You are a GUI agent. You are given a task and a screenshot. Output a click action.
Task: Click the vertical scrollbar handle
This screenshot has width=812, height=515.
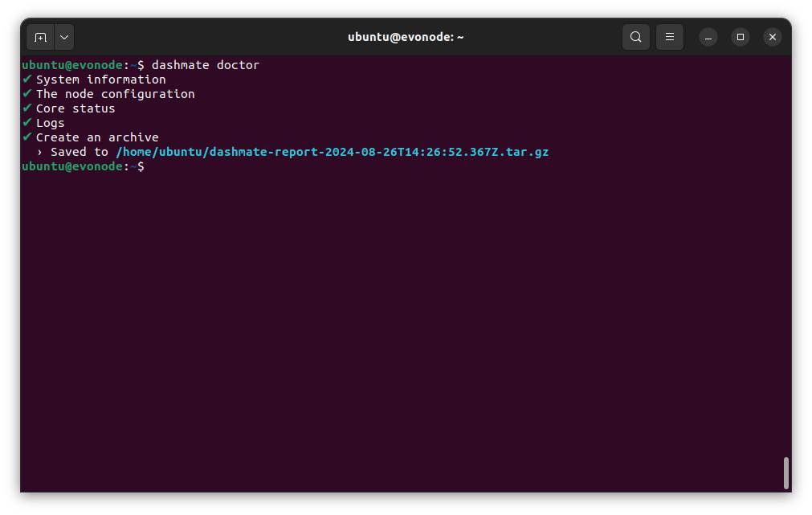(785, 472)
